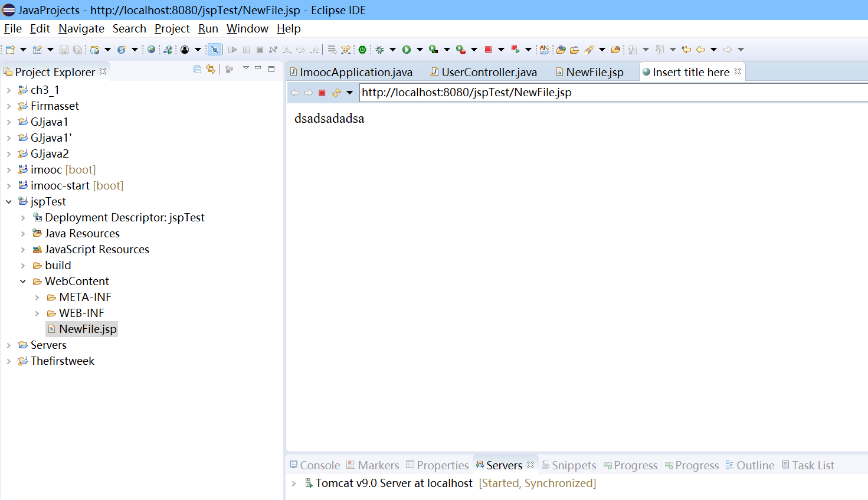Close the Insert title here tab

(x=738, y=71)
